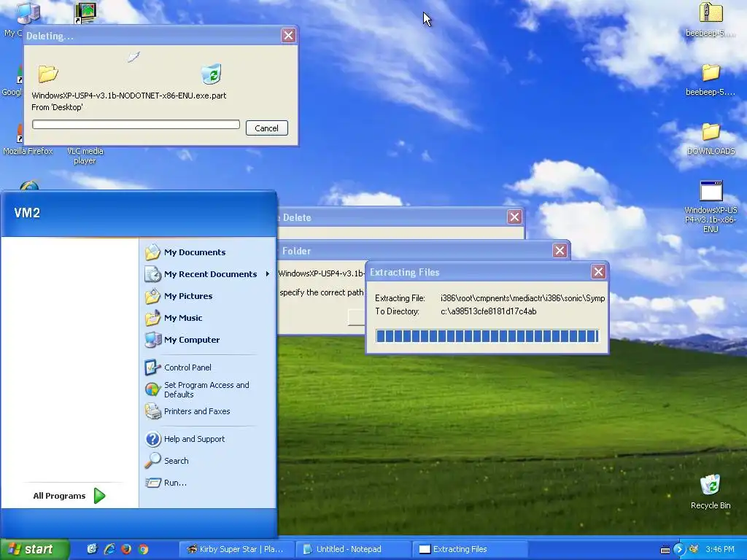Screen dimensions: 747x560
Task: Click the folder icon in Deleting dialog
Action: pos(48,74)
